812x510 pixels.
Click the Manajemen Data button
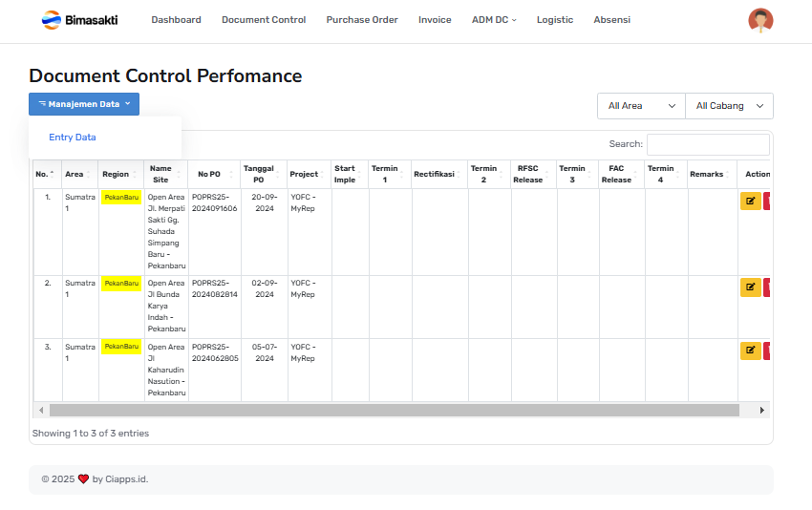[x=84, y=104]
